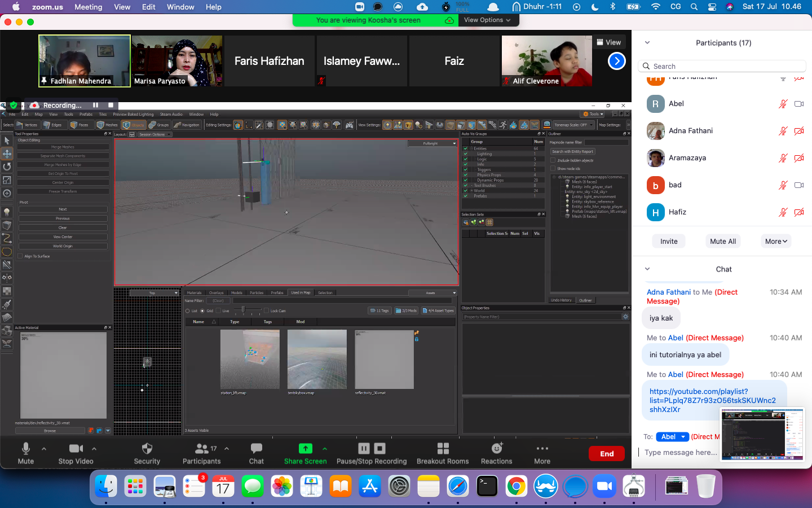Select the Entity lightbulb tool
This screenshot has height=508, width=812.
click(x=7, y=212)
